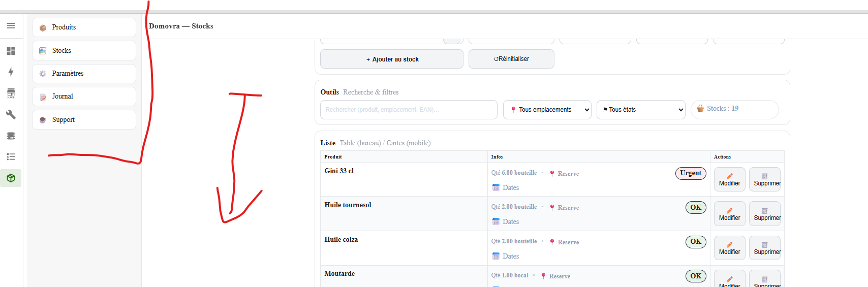Click the OK badge on Huile colza
This screenshot has width=868, height=287.
(x=696, y=242)
